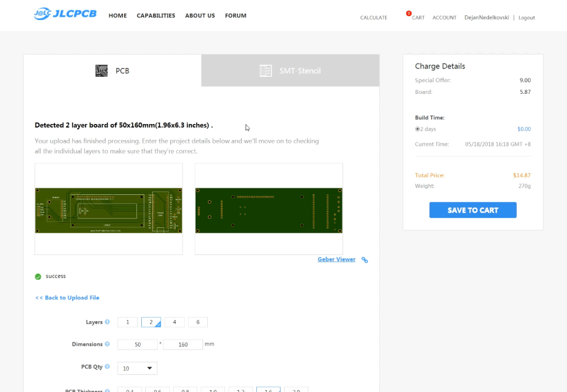Click the help icon next to Dimensions
The height and width of the screenshot is (392, 567).
107,344
